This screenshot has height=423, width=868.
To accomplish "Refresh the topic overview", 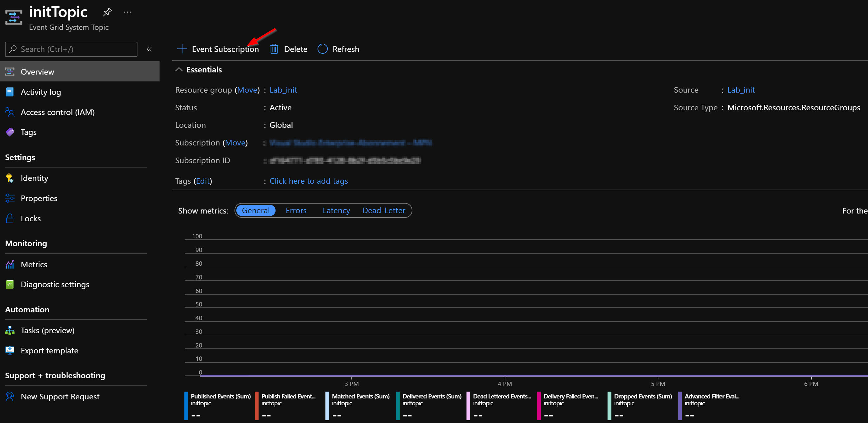I will 338,48.
